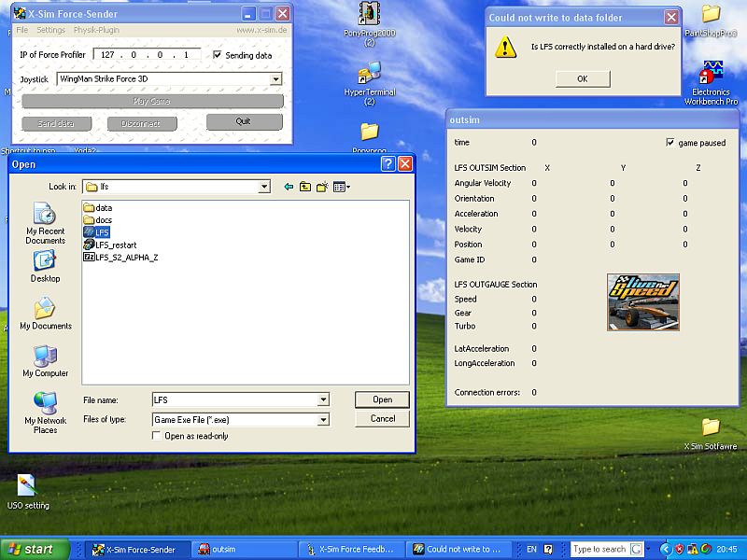This screenshot has width=747, height=560.
Task: Create a new folder in Open dialog
Action: point(322,187)
